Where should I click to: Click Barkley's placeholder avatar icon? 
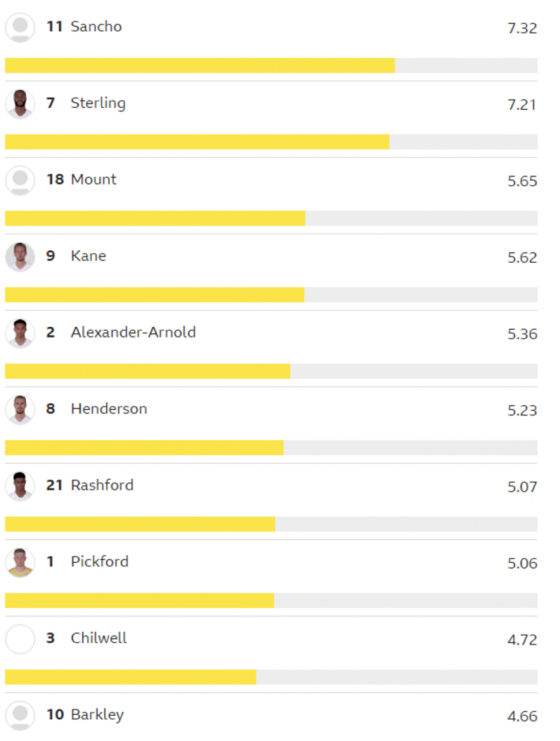click(x=20, y=715)
